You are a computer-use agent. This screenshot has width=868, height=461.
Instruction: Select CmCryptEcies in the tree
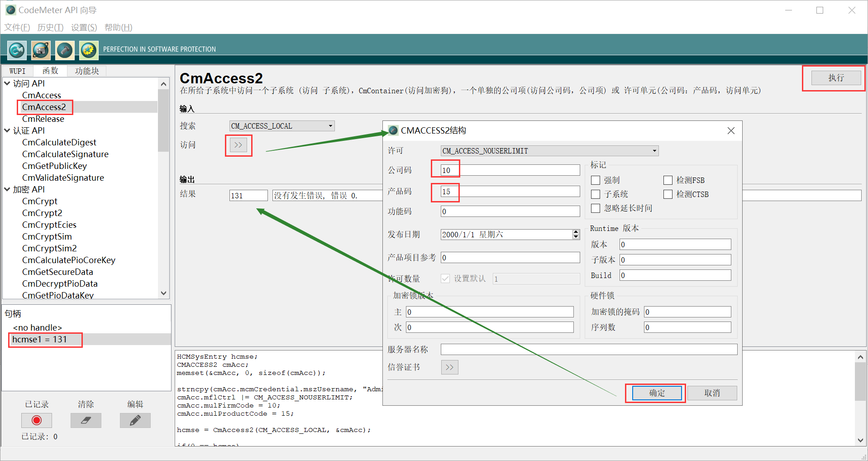pos(49,225)
